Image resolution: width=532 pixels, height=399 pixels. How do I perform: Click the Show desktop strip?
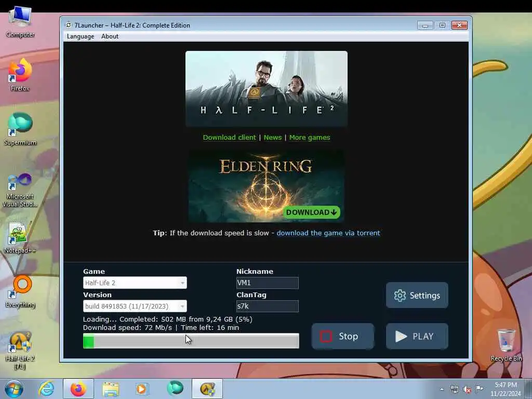pos(528,389)
